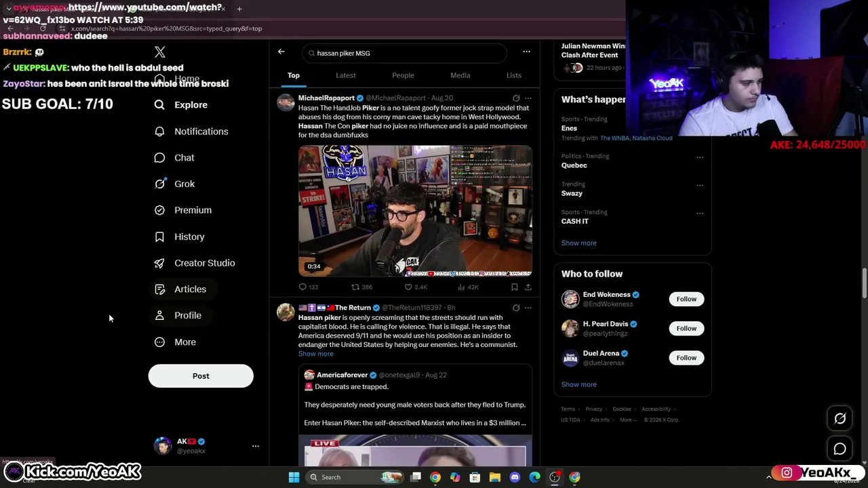Open more options for CASH IT trend
868x488 pixels.
point(700,213)
